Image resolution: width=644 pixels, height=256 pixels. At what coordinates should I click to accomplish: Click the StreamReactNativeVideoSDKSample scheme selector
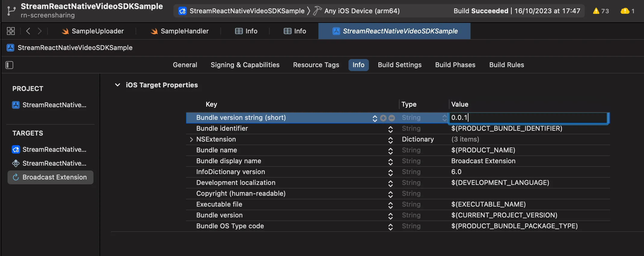click(x=247, y=11)
